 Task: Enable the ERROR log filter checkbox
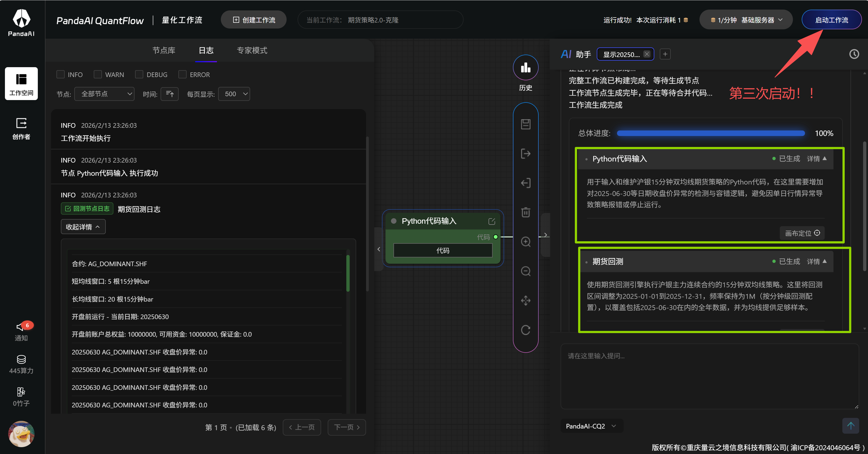coord(182,74)
